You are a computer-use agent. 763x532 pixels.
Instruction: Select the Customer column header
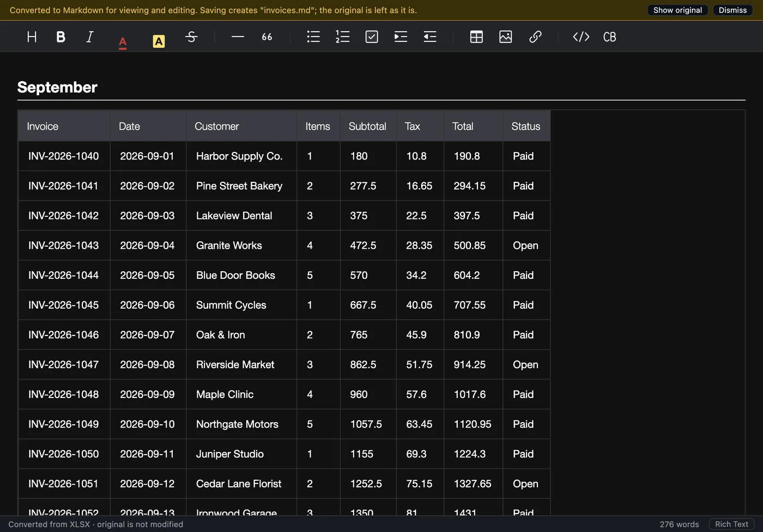point(241,126)
